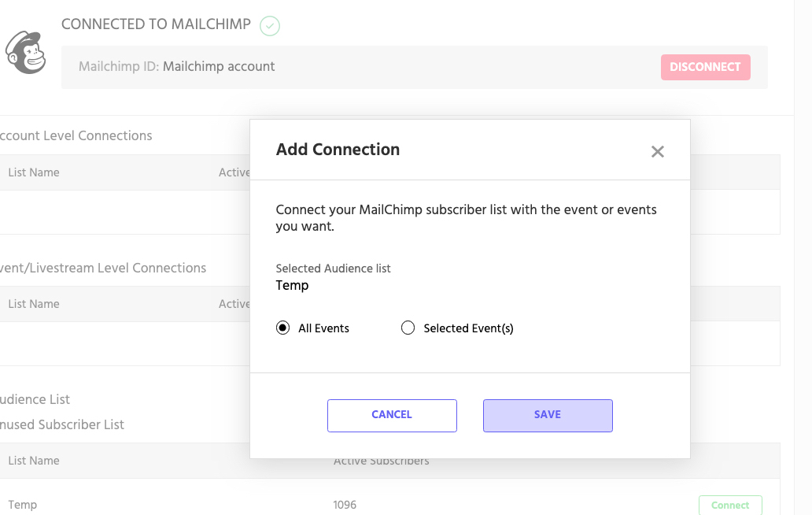The image size is (812, 515).
Task: Click the Mailchimp ID account text
Action: pos(176,66)
